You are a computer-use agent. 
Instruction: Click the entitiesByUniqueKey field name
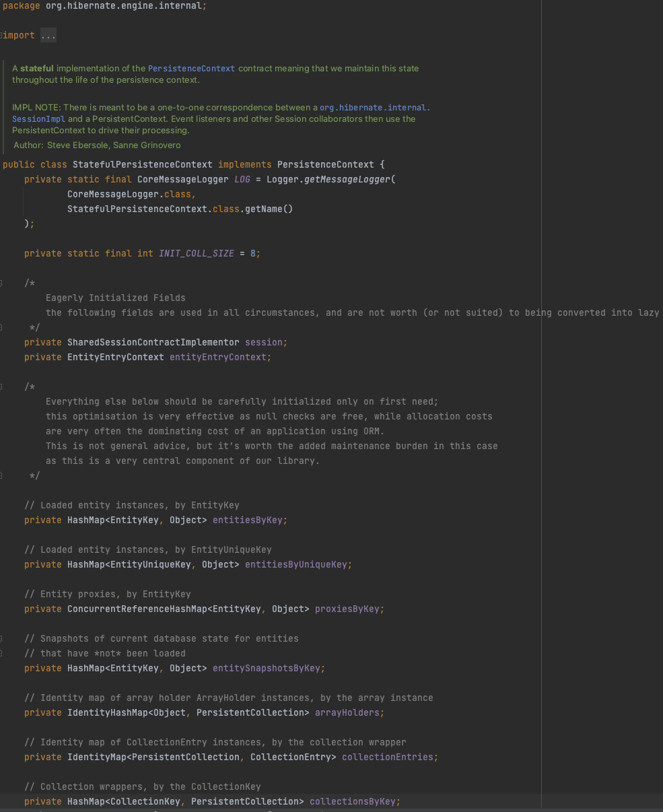coord(296,565)
